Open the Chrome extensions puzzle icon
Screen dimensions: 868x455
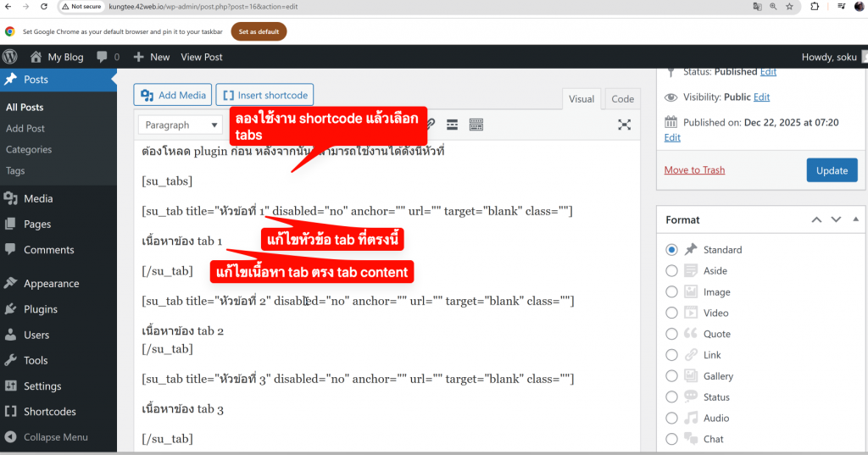pyautogui.click(x=815, y=6)
